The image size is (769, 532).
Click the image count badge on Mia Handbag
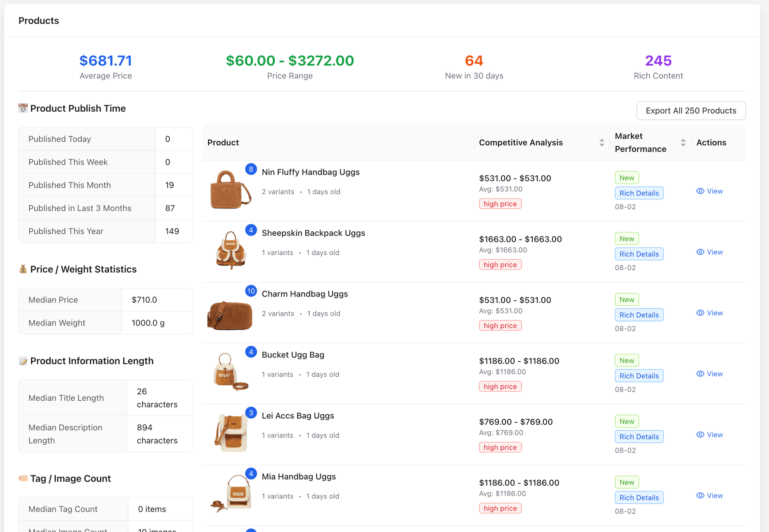tap(251, 473)
